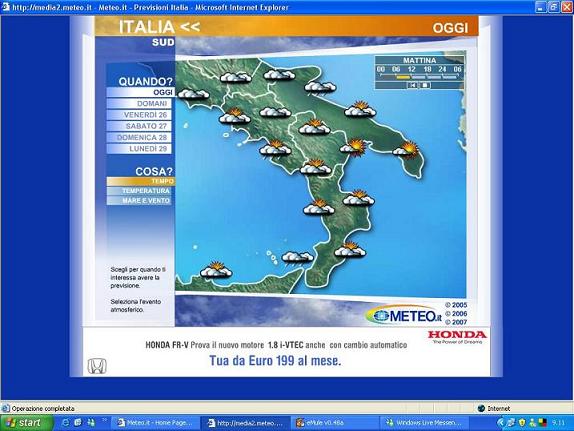Click the sun-cloud weather icon over Salento

click(x=406, y=149)
